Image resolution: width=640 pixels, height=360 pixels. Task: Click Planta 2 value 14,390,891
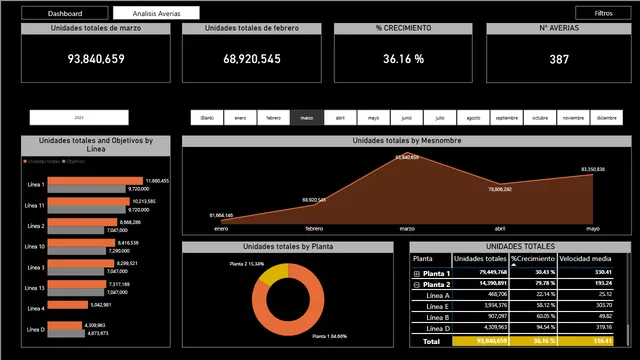point(493,283)
